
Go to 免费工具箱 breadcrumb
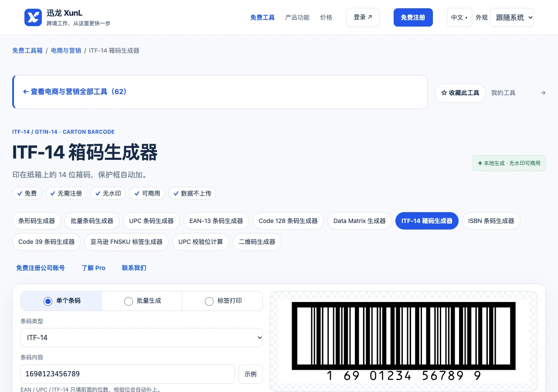(x=27, y=51)
